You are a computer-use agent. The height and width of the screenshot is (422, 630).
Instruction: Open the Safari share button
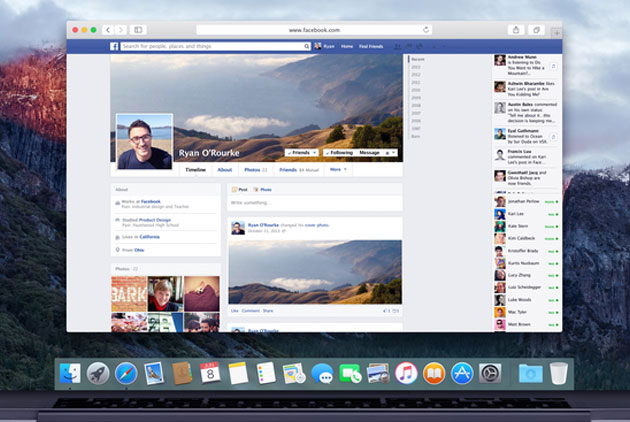[x=516, y=30]
